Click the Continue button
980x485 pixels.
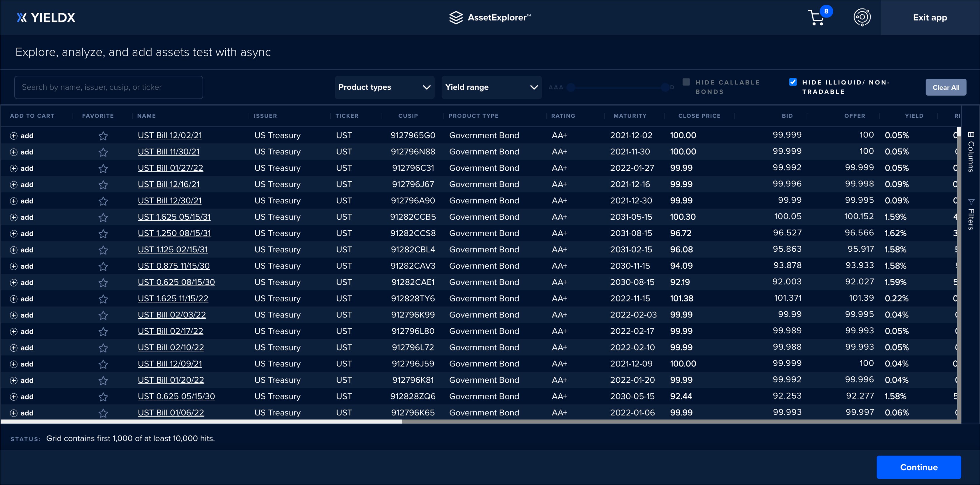click(x=918, y=467)
